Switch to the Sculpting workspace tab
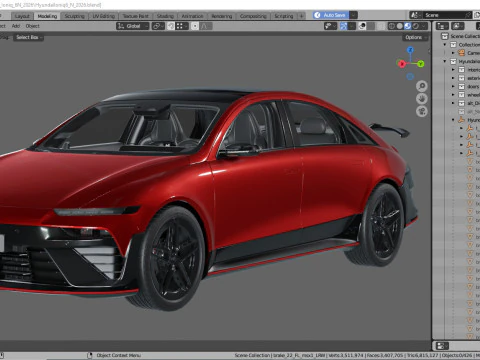 [x=74, y=16]
